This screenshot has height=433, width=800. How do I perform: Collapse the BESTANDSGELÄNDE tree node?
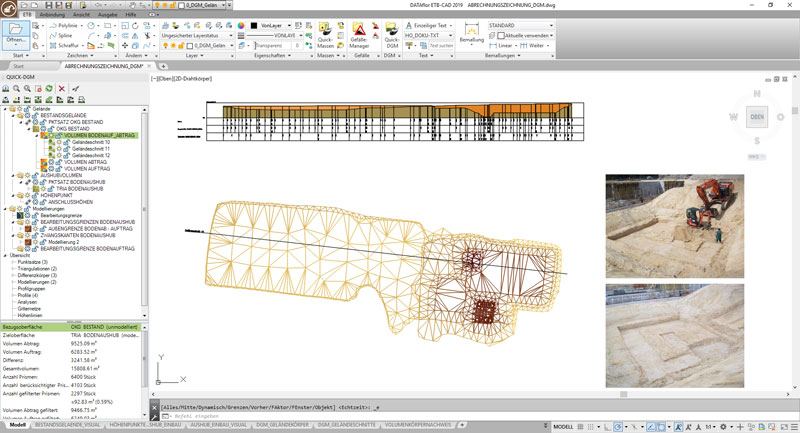point(14,116)
